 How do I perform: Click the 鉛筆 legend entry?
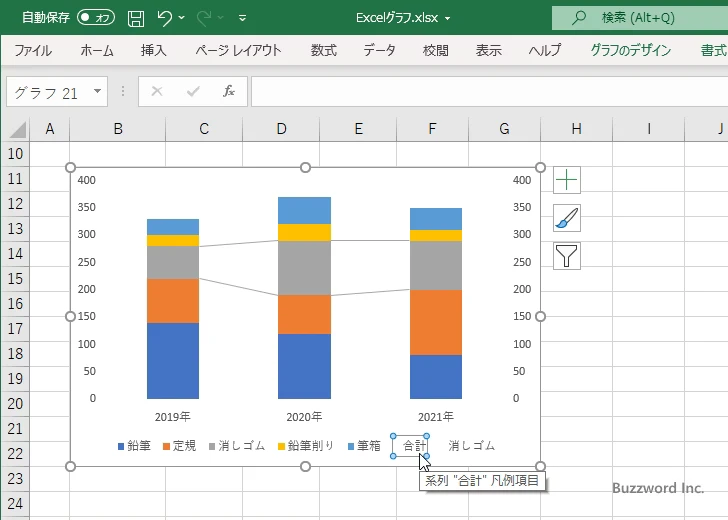[134, 446]
